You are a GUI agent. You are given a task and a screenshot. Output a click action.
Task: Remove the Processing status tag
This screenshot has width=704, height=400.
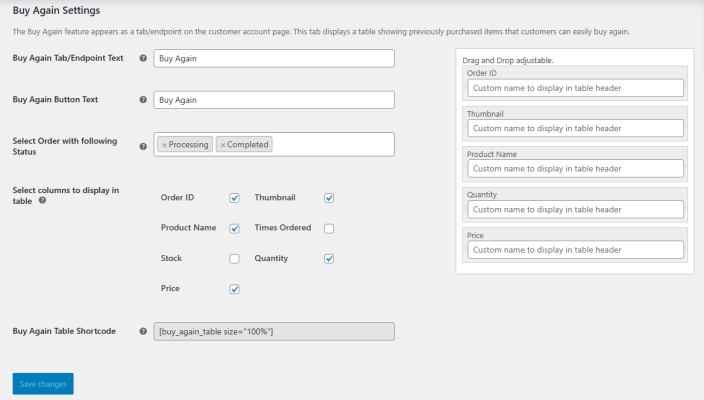pyautogui.click(x=164, y=145)
